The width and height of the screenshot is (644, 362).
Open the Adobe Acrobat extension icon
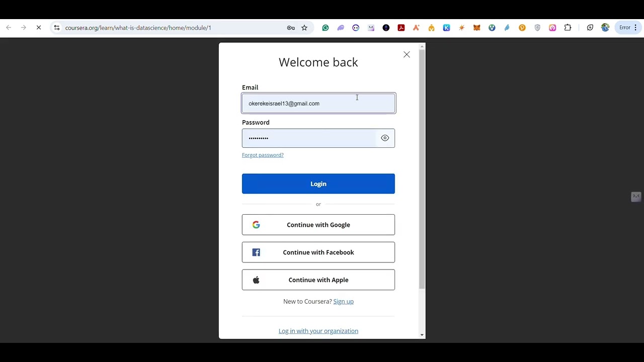pyautogui.click(x=401, y=28)
